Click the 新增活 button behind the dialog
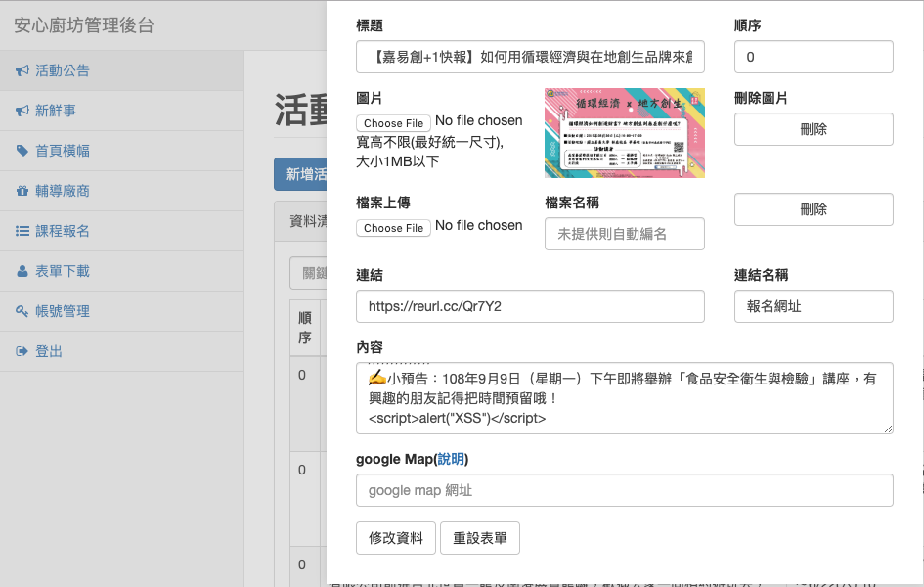 [300, 174]
